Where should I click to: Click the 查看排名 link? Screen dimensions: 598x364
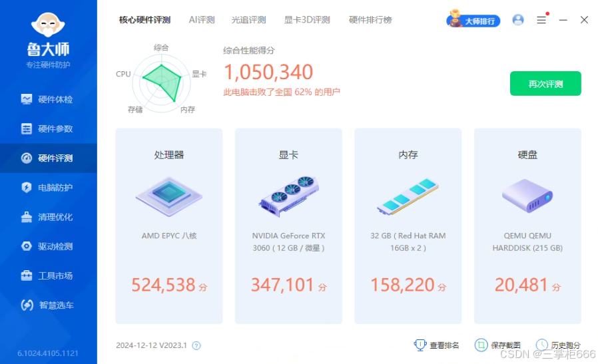tap(436, 345)
